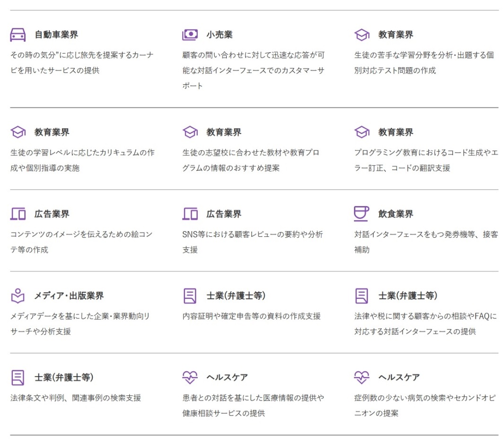Screen dimensions: 503x448
Task: Select the 小売業 heading
Action: click(x=220, y=35)
